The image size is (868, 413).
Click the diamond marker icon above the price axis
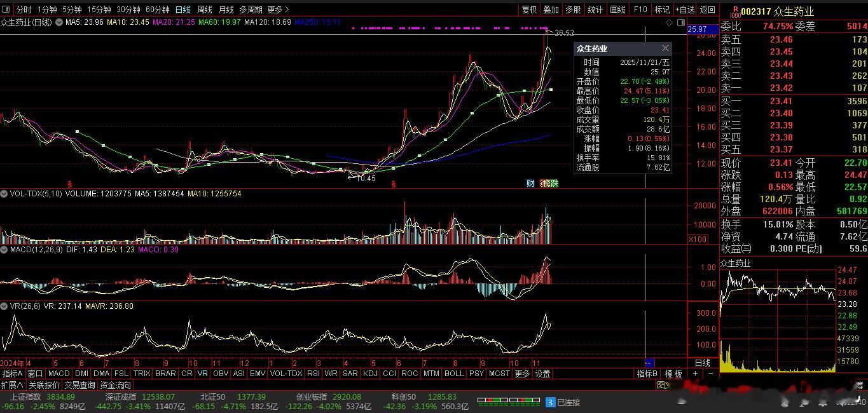tap(669, 23)
